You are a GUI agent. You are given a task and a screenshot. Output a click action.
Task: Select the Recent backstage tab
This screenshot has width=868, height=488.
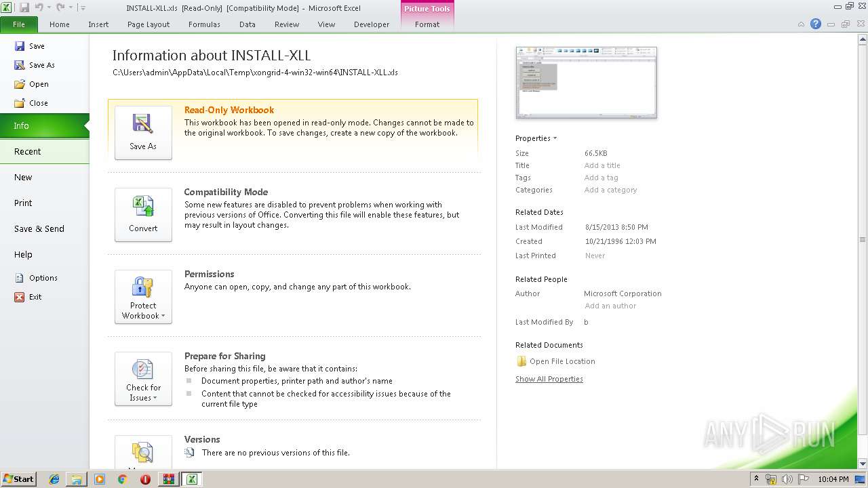tap(44, 151)
